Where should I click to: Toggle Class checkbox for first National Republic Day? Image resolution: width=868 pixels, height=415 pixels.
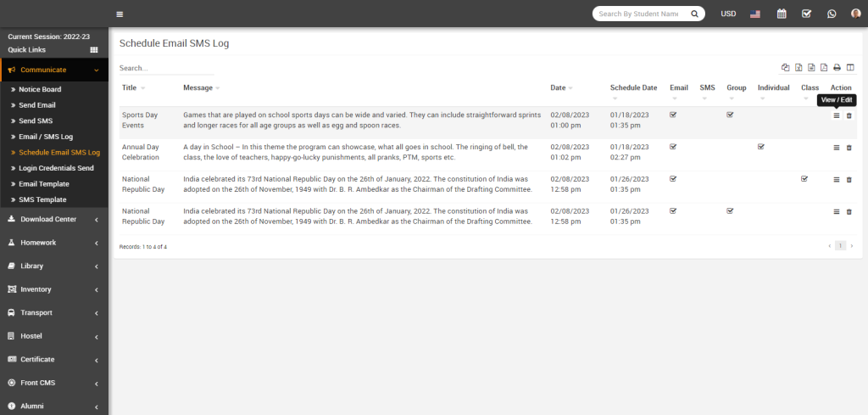pos(804,179)
